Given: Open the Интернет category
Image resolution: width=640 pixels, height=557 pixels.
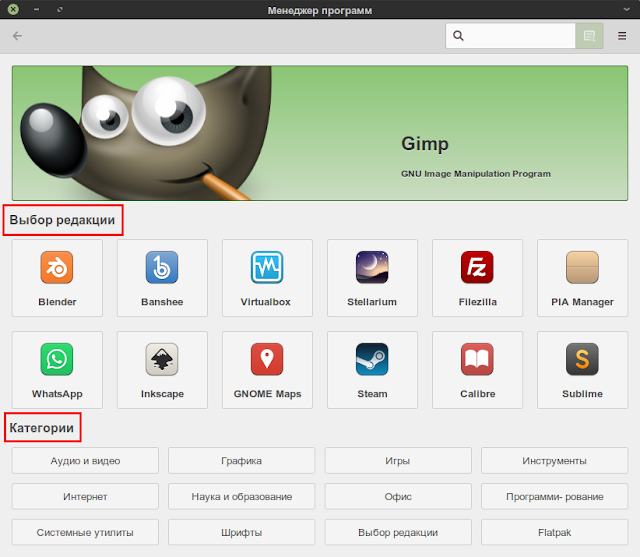Looking at the screenshot, I should click(85, 497).
